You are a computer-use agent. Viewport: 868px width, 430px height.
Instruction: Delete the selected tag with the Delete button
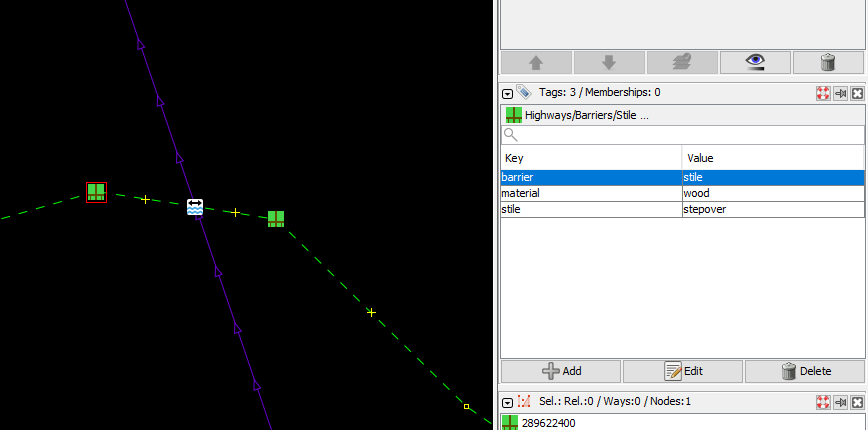click(x=805, y=371)
